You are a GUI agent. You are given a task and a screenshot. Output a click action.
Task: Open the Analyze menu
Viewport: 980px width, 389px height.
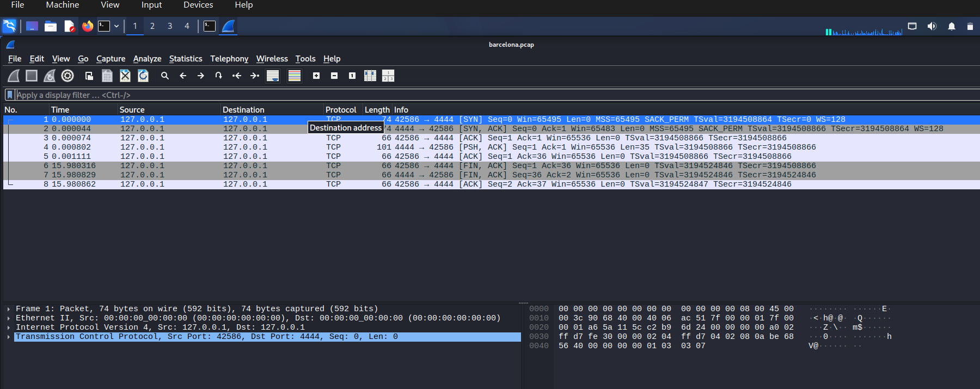coord(147,59)
